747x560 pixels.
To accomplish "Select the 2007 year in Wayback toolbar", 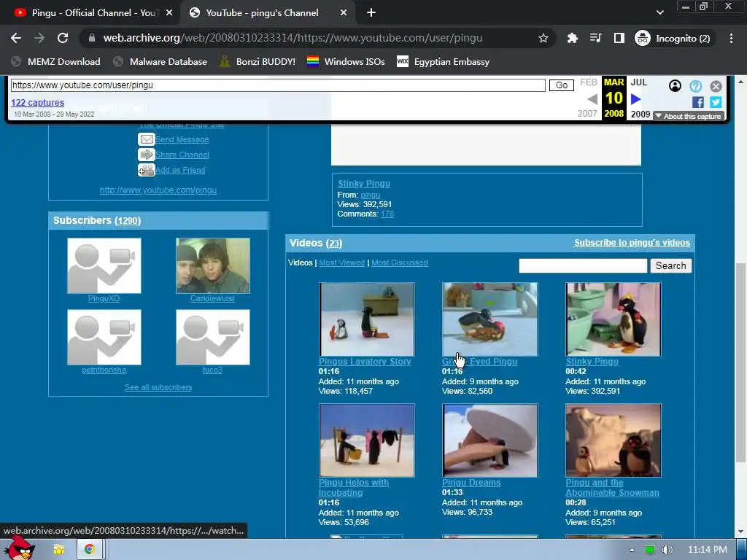I will coord(587,114).
